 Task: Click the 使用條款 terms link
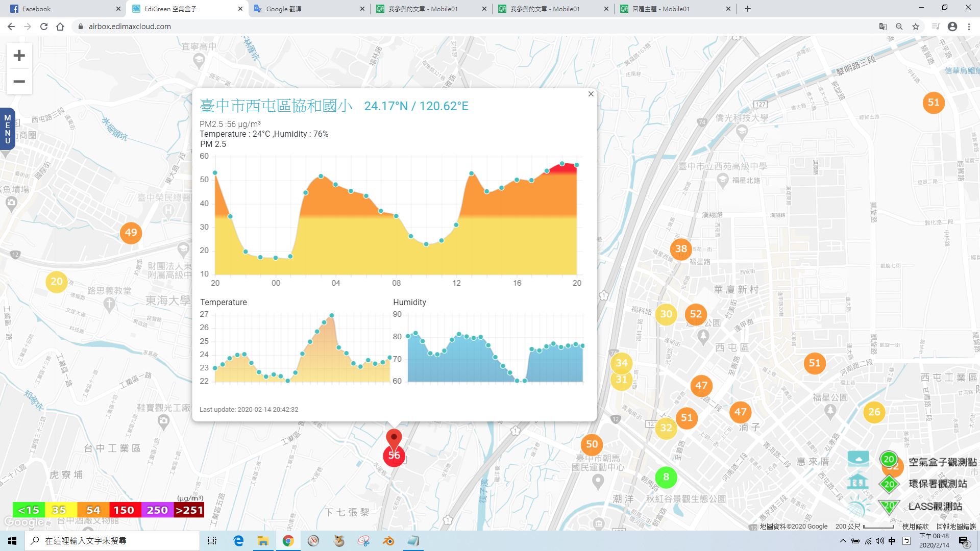[915, 527]
